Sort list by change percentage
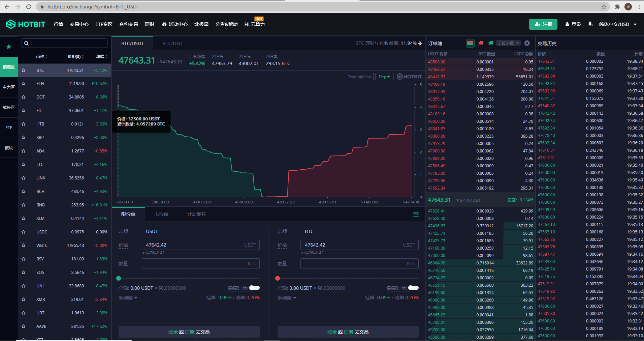This screenshot has width=644, height=341. [x=102, y=57]
